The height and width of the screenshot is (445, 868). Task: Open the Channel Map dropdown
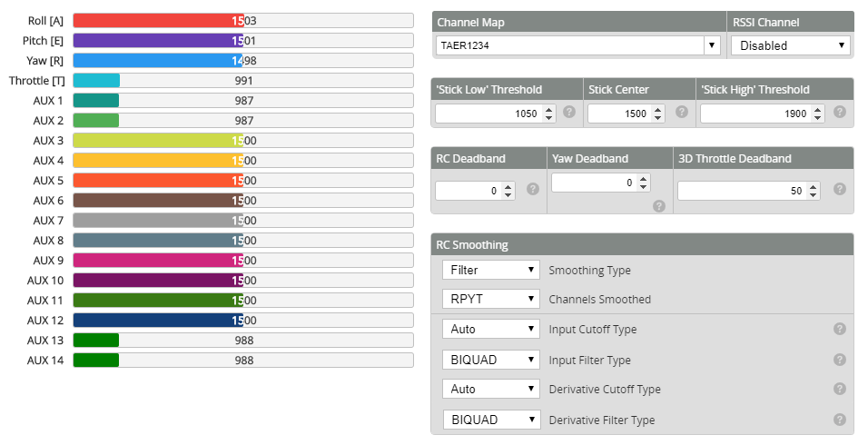coord(578,45)
